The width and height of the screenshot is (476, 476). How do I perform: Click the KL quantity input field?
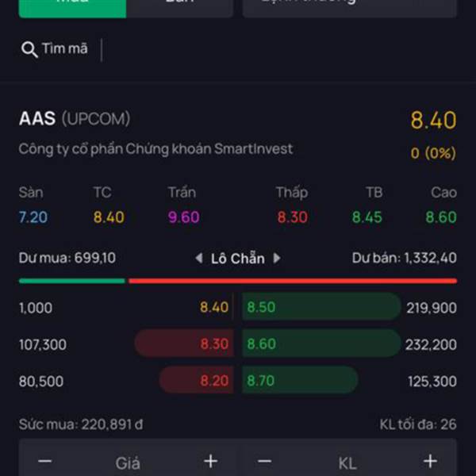[347, 463]
